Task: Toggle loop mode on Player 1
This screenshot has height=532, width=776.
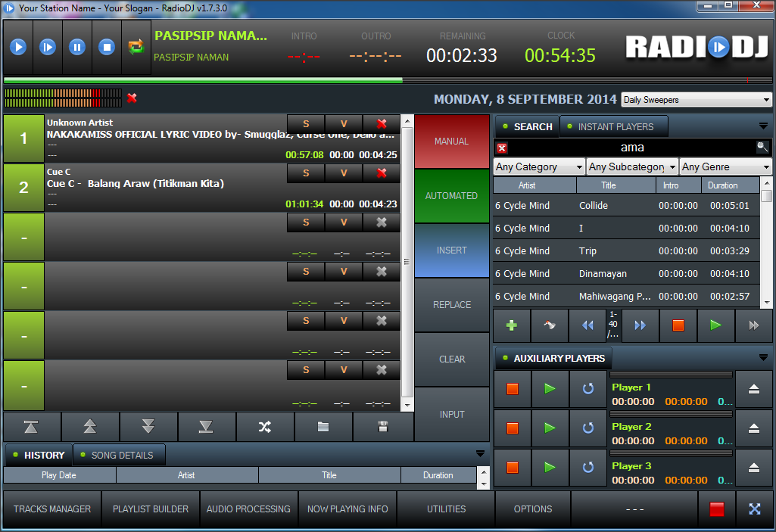Action: pyautogui.click(x=587, y=389)
